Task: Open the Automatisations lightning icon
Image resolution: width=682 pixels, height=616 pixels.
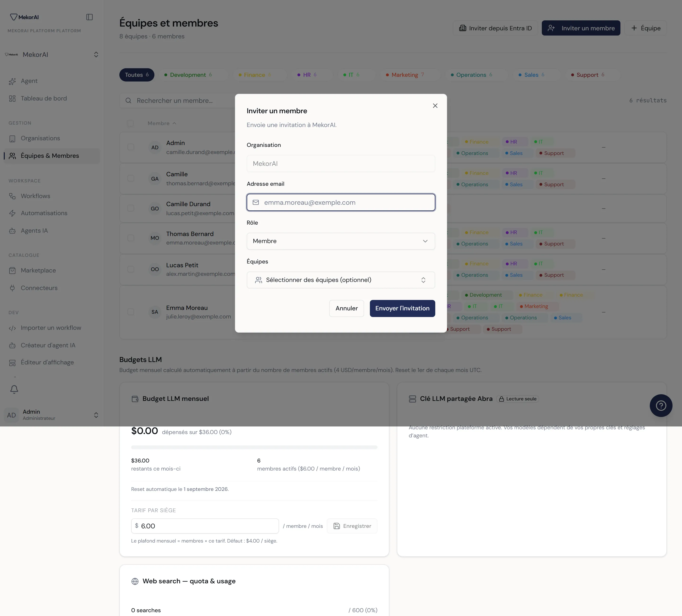Action: (x=13, y=213)
